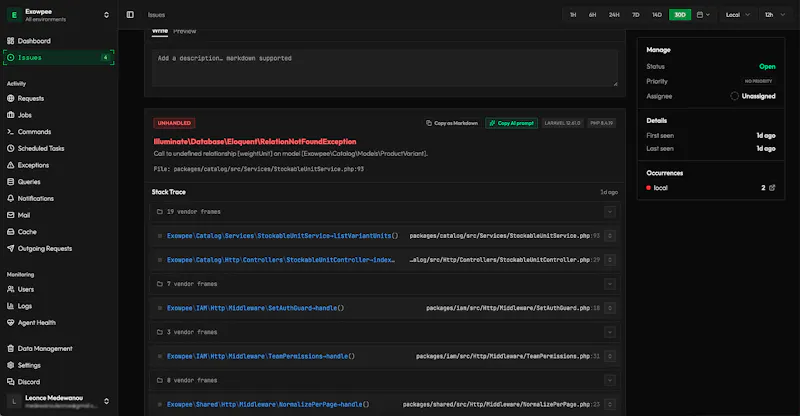
Task: Open the Exceptions warning icon
Action: click(x=11, y=165)
